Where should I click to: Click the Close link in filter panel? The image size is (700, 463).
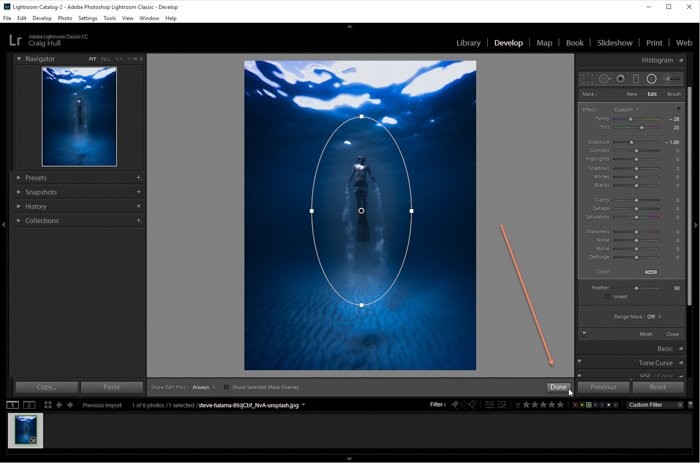pyautogui.click(x=672, y=334)
